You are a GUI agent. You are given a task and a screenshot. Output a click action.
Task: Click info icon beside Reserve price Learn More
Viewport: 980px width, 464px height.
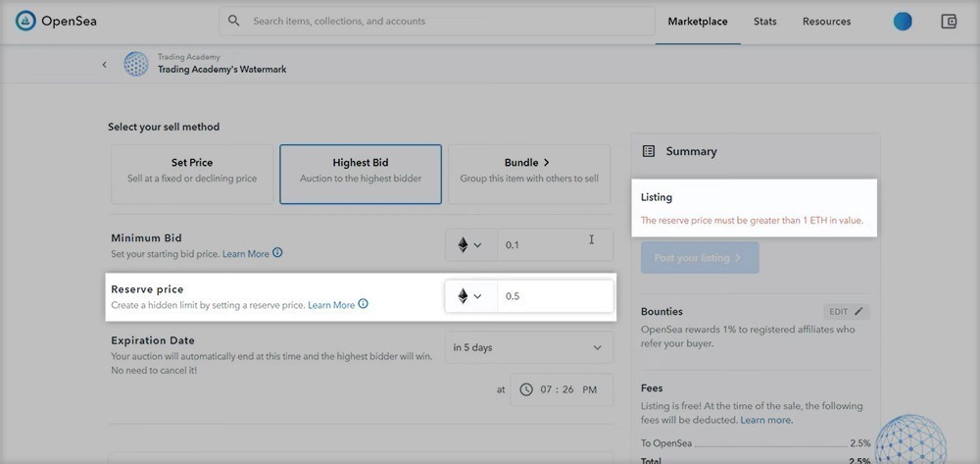coord(364,305)
